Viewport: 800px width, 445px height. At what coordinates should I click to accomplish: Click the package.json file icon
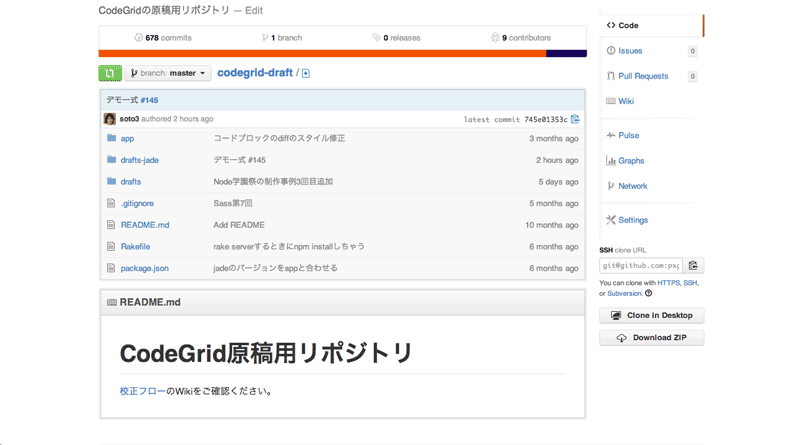pyautogui.click(x=111, y=268)
